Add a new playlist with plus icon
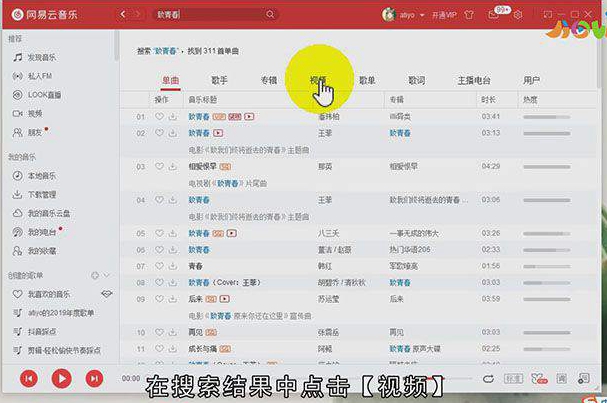The image size is (607, 403). (95, 275)
